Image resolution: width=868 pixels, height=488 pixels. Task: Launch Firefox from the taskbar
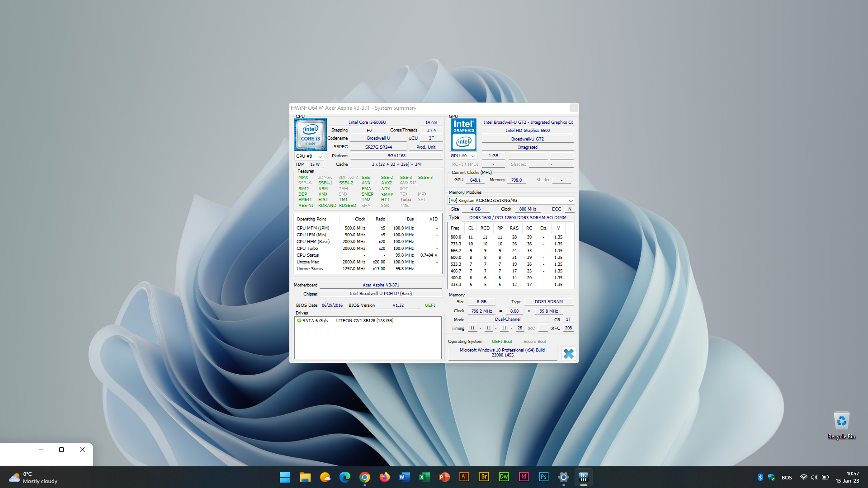coord(384,477)
